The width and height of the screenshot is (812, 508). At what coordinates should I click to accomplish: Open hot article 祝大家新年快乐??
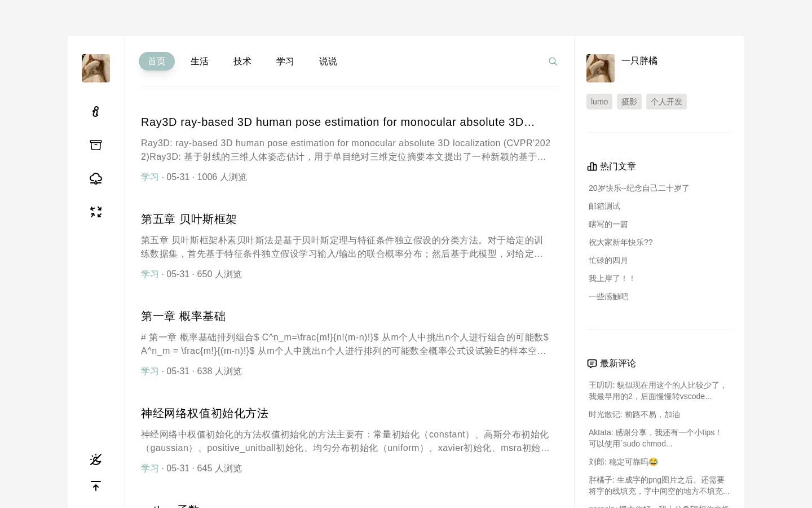621,242
